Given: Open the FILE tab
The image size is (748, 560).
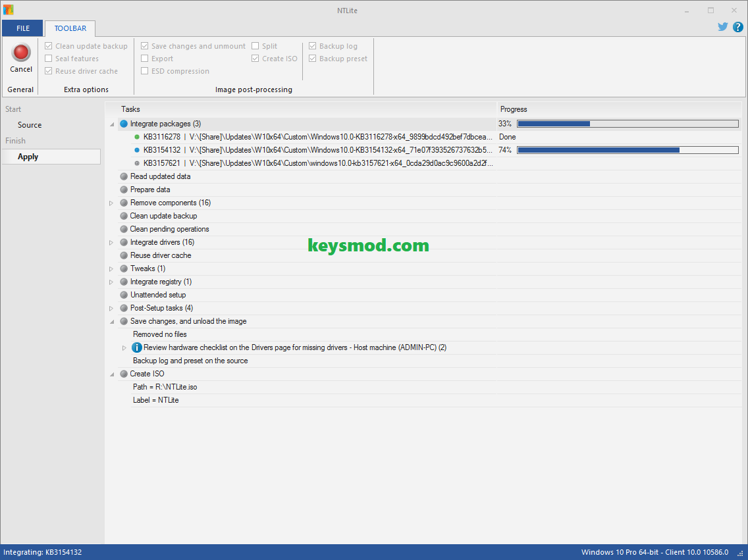Looking at the screenshot, I should pos(23,28).
